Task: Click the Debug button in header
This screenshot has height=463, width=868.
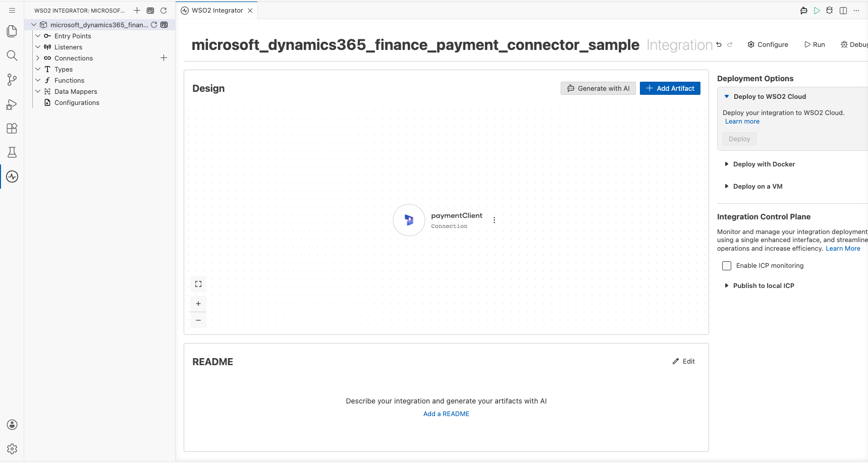Action: click(x=854, y=44)
